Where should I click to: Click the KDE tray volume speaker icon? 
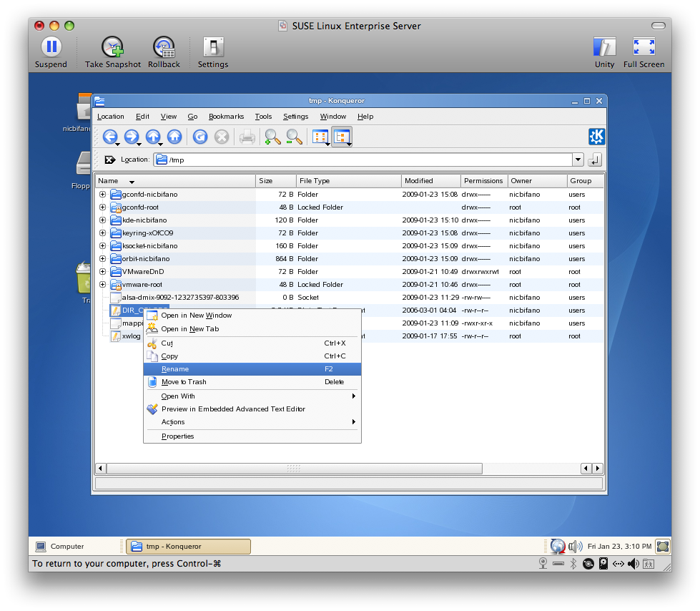click(x=576, y=546)
